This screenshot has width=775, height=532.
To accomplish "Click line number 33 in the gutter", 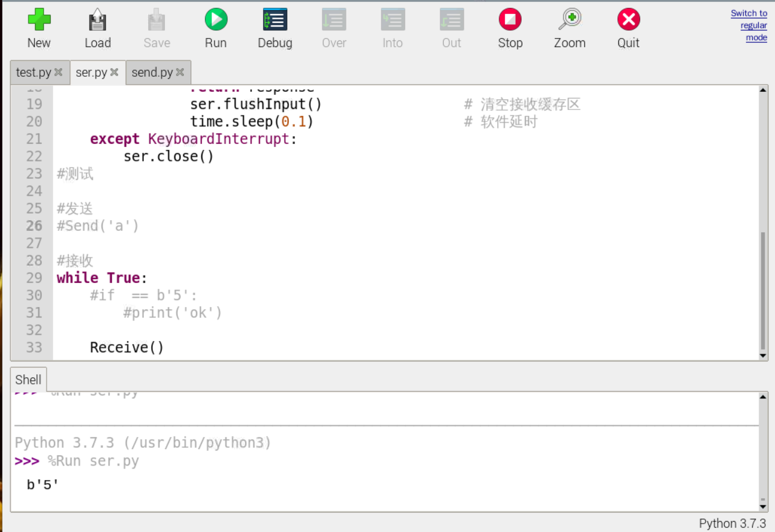I will coord(34,348).
